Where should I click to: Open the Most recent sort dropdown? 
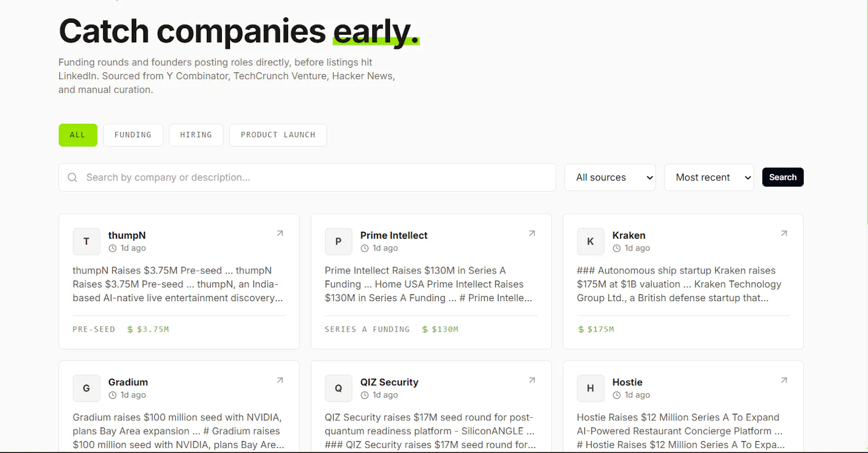coord(709,177)
